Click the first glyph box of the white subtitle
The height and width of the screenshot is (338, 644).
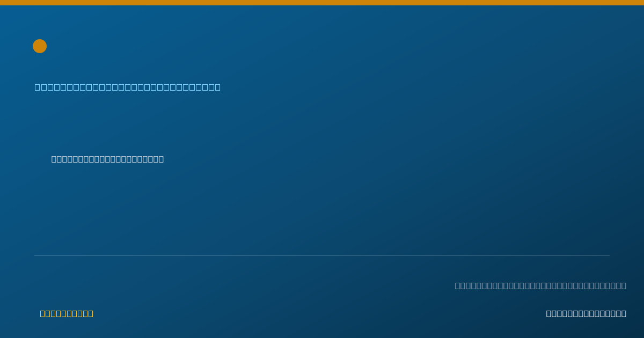(x=54, y=159)
